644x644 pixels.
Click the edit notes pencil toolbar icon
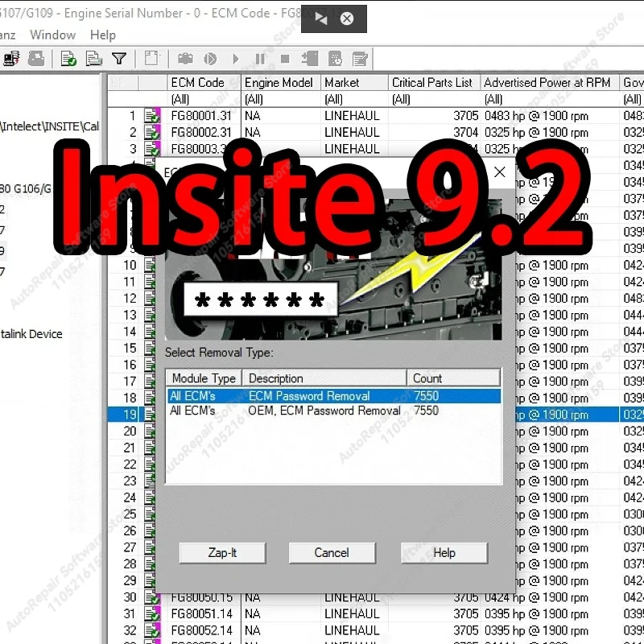tap(360, 59)
